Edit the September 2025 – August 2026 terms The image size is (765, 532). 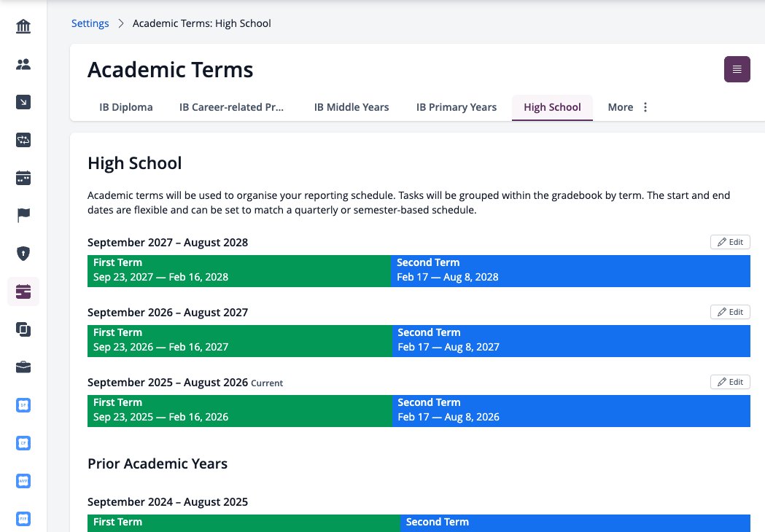pos(730,382)
